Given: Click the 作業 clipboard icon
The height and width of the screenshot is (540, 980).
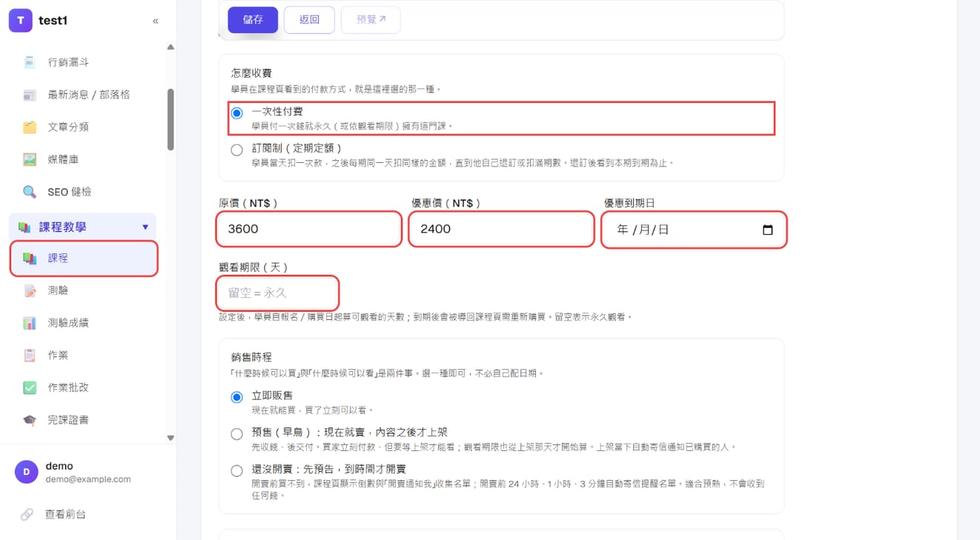Looking at the screenshot, I should (x=30, y=356).
